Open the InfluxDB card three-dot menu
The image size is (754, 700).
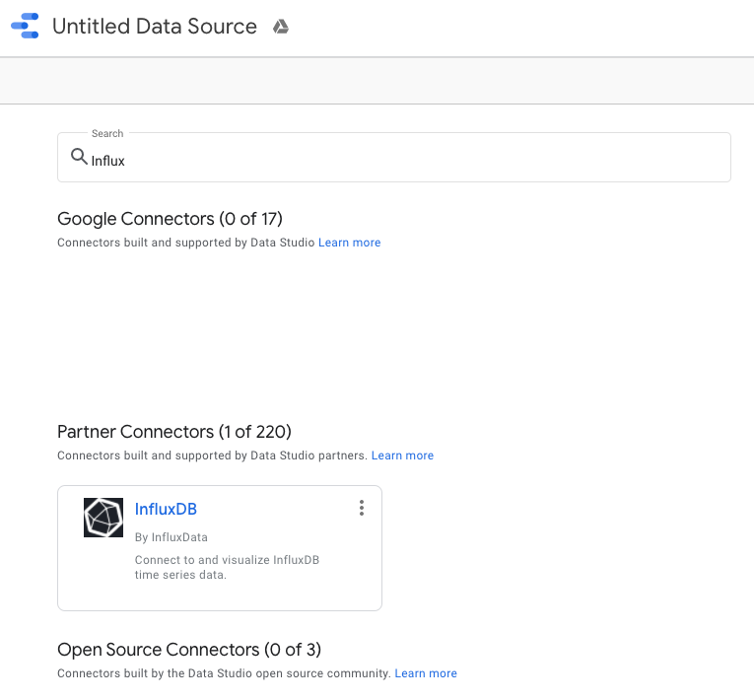tap(362, 508)
